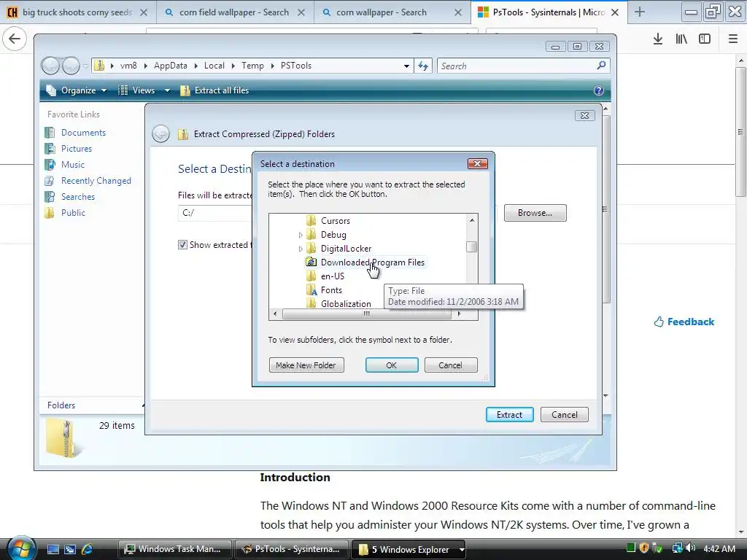Open Firefox downloads arrow icon

658,39
